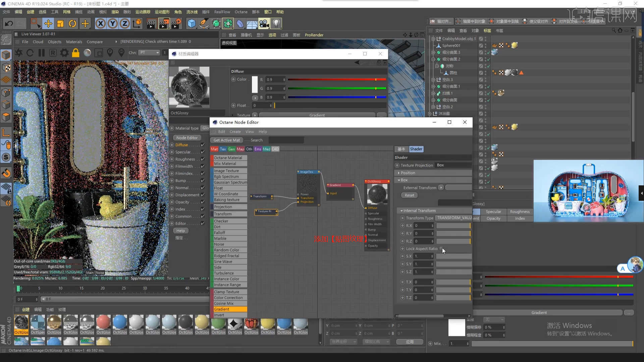Click Live Viewer settings gear icon
The width and height of the screenshot is (644, 362).
pos(64,53)
